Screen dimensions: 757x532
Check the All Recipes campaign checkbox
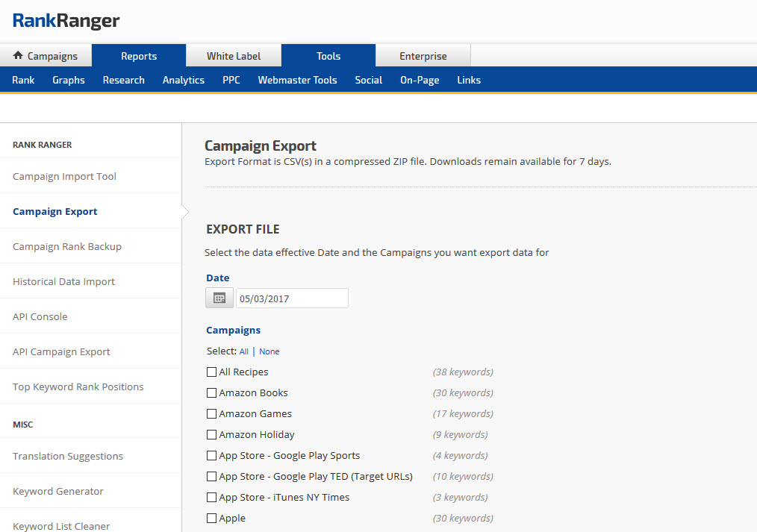tap(212, 372)
